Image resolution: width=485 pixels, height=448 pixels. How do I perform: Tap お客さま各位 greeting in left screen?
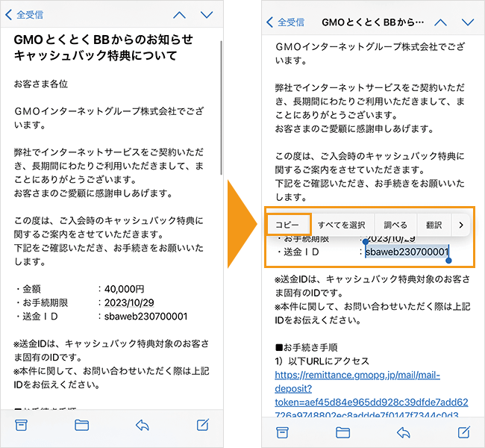[x=41, y=84]
